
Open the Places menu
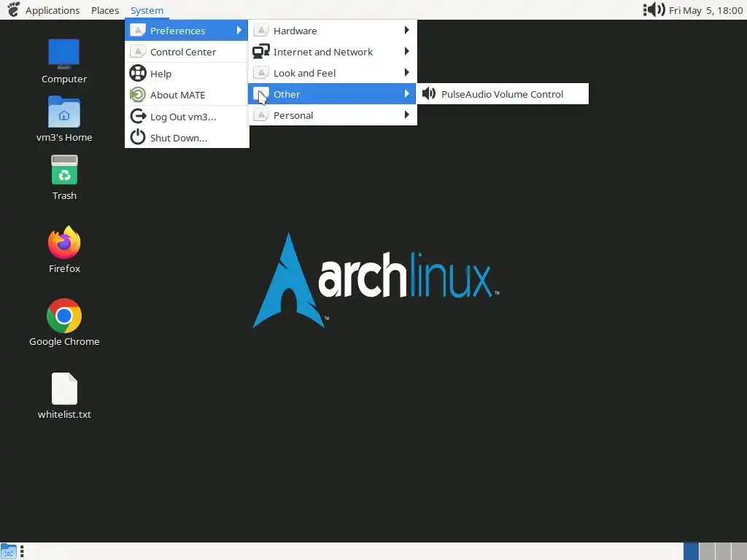point(105,10)
